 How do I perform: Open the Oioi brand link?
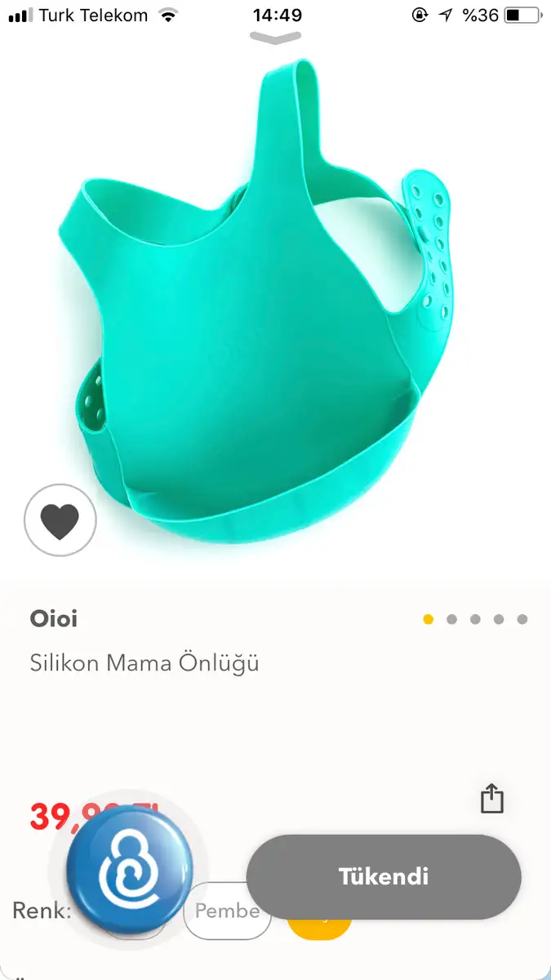click(54, 618)
